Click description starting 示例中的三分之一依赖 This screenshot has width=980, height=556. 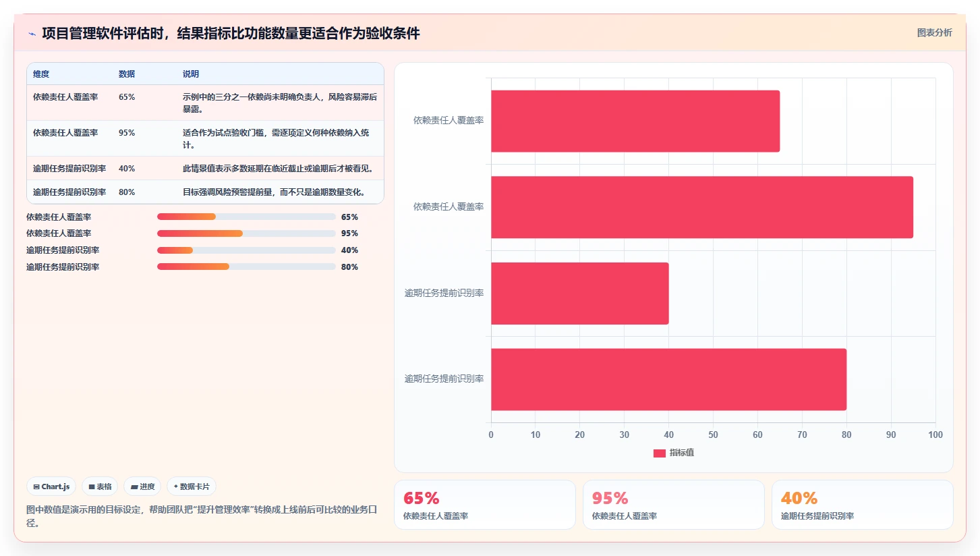point(280,103)
